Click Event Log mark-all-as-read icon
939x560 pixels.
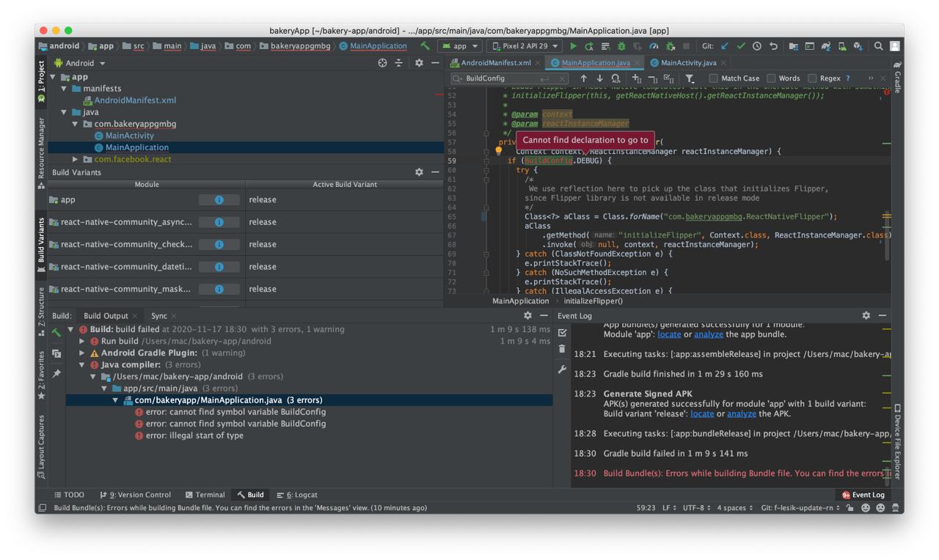[x=562, y=333]
